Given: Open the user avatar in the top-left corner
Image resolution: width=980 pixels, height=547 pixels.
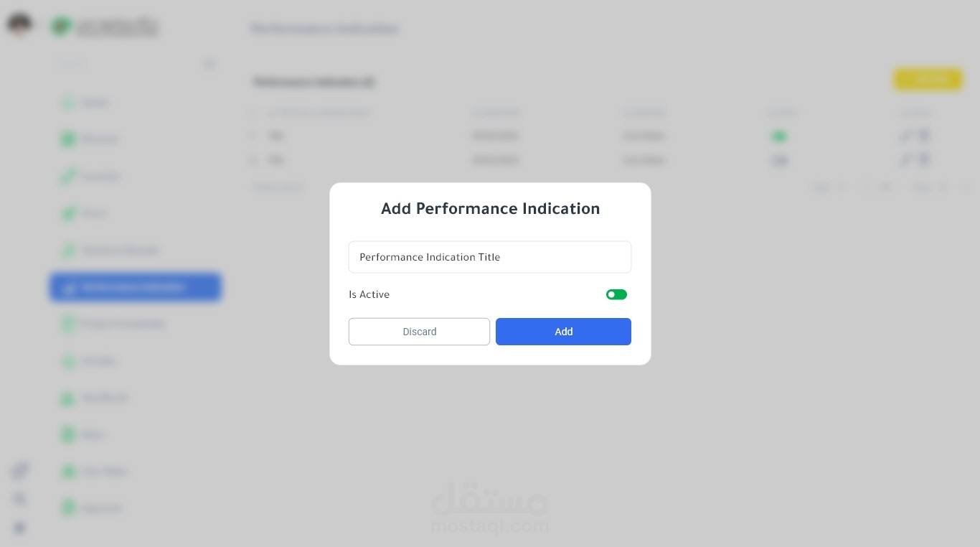Looking at the screenshot, I should 19,25.
